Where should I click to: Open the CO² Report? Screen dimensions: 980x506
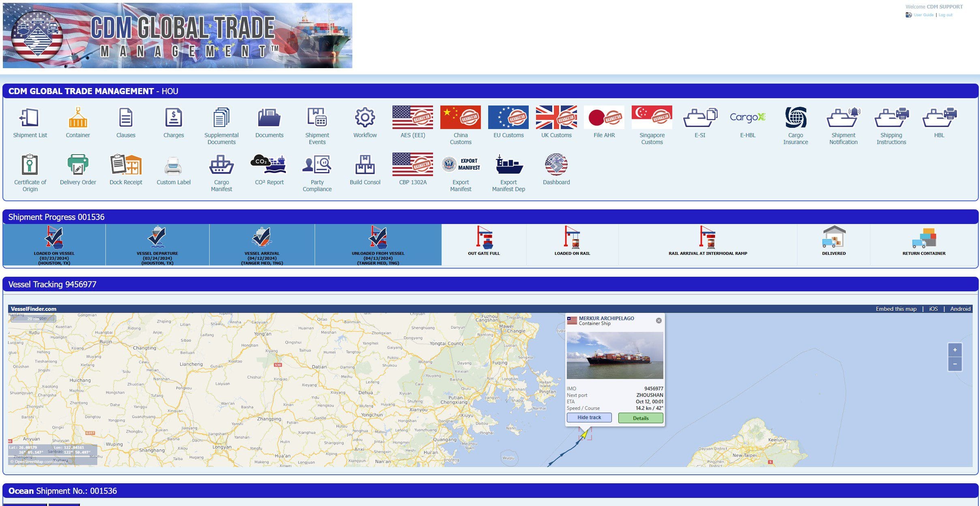[269, 164]
